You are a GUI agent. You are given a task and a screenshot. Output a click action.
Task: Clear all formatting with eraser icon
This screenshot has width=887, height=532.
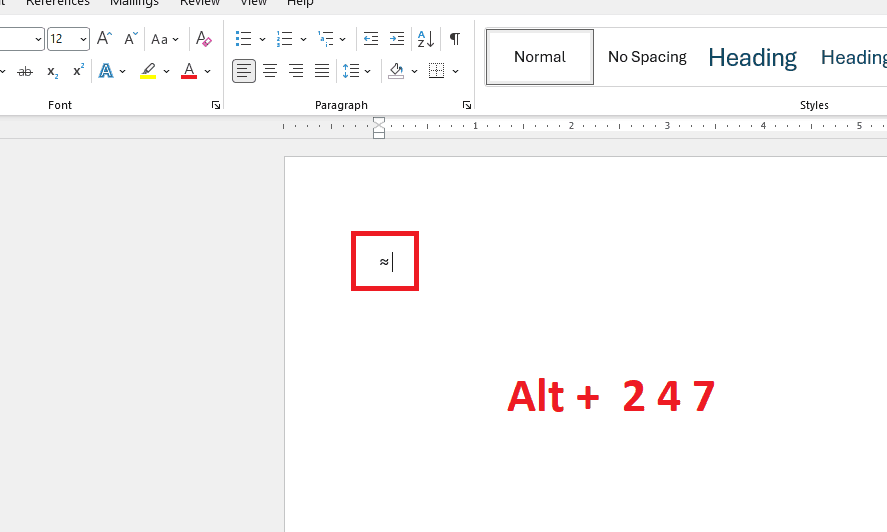tap(204, 38)
